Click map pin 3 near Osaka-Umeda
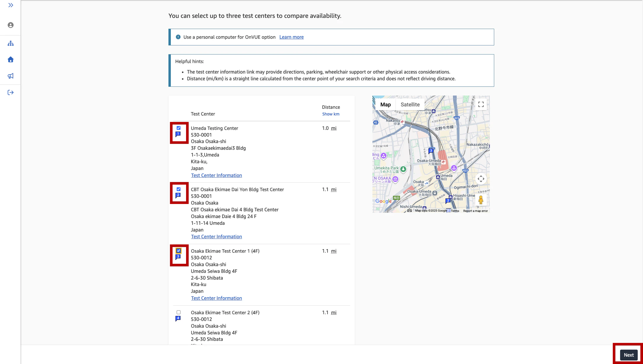This screenshot has height=364, width=643. coord(431,151)
